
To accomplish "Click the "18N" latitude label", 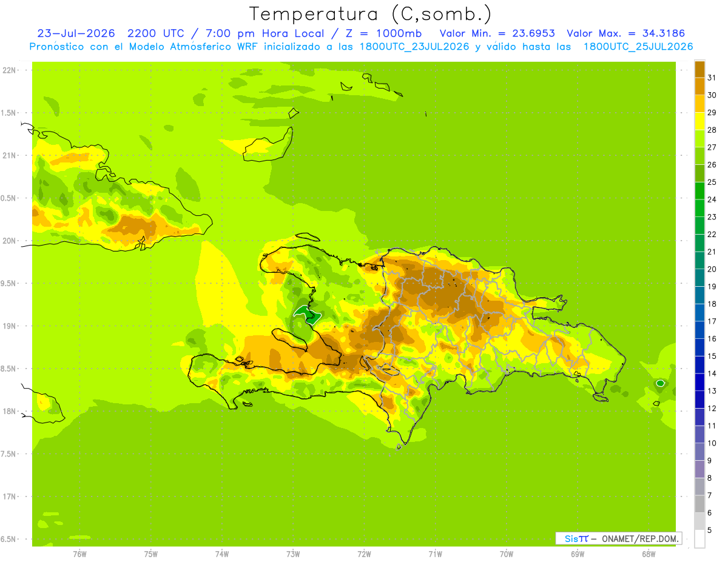I will coord(10,411).
